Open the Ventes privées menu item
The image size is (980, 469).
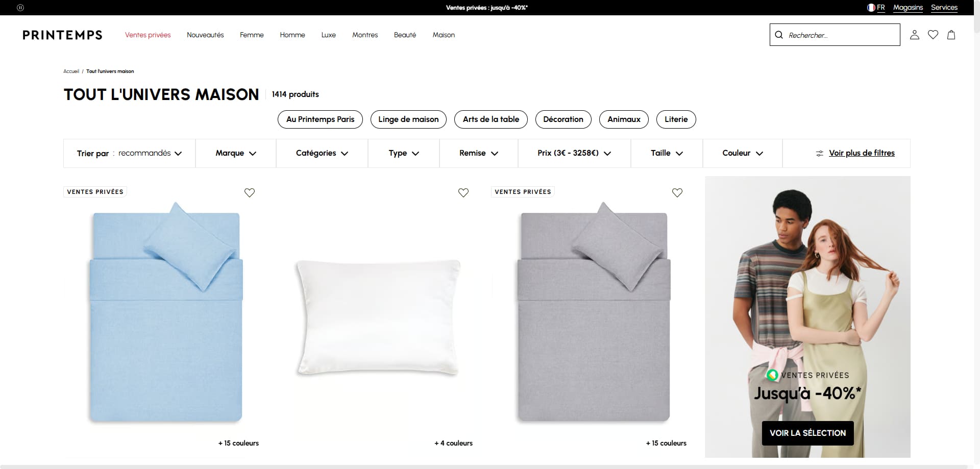(x=148, y=35)
